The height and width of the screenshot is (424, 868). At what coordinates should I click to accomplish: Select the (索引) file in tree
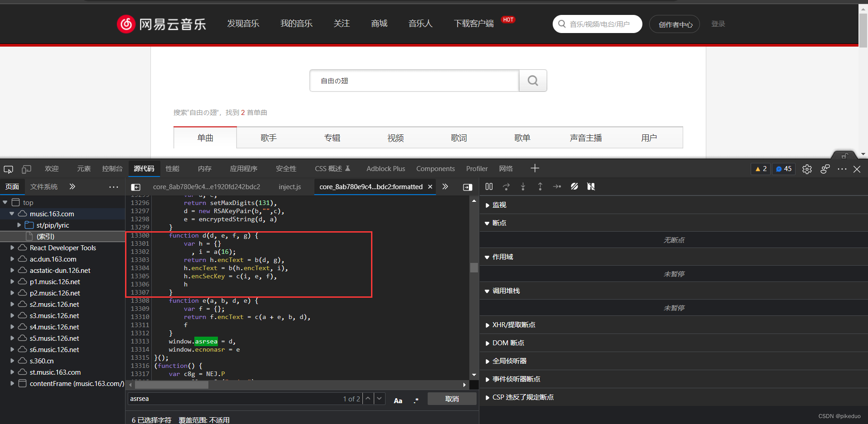45,236
